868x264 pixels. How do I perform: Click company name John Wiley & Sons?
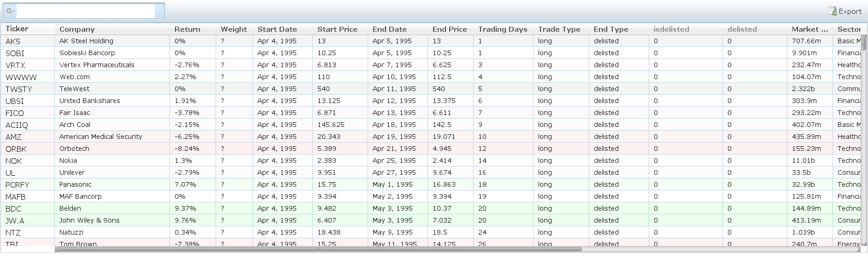click(x=89, y=220)
